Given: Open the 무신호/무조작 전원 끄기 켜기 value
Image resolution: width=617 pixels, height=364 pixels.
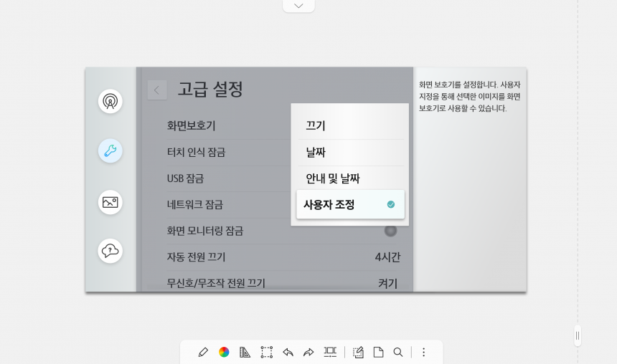Looking at the screenshot, I should tap(387, 284).
